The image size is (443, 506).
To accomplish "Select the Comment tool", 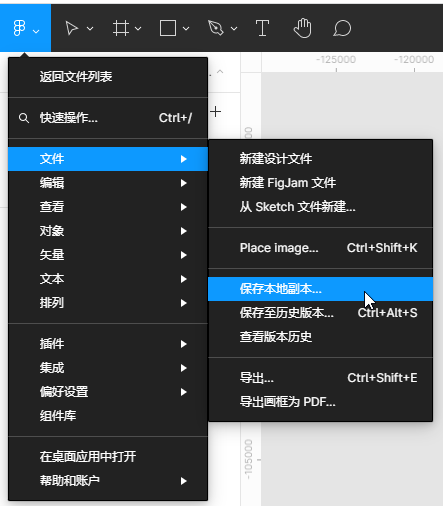I will 342,28.
